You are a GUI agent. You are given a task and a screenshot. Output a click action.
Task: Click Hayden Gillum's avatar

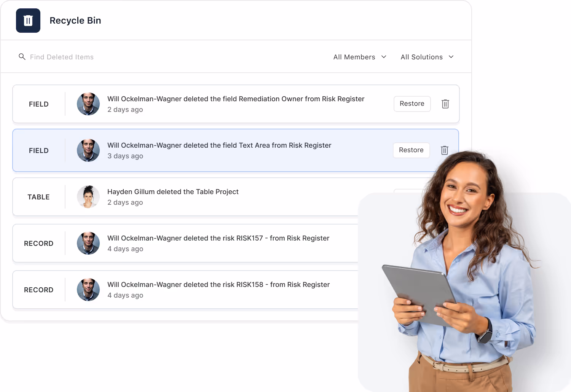[x=88, y=197]
